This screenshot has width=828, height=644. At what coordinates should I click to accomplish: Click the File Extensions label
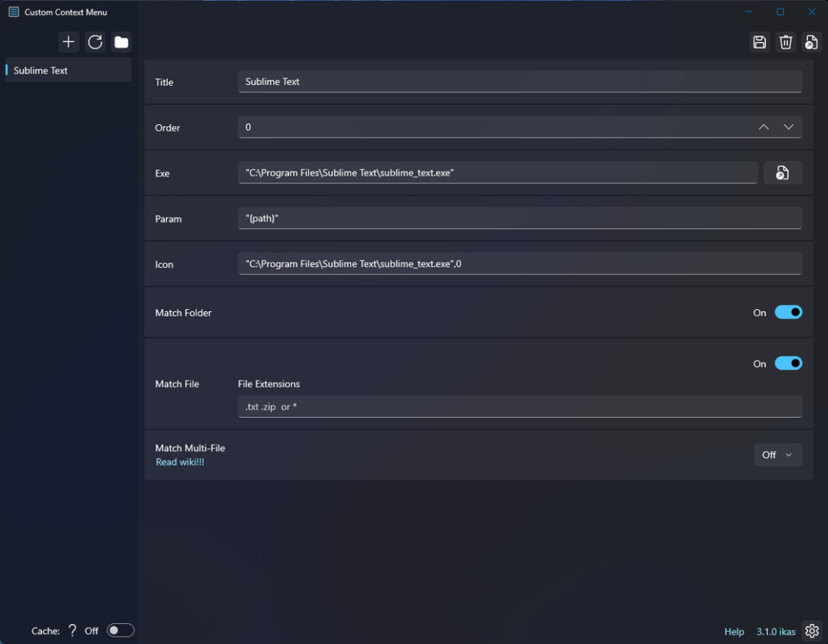pos(269,384)
